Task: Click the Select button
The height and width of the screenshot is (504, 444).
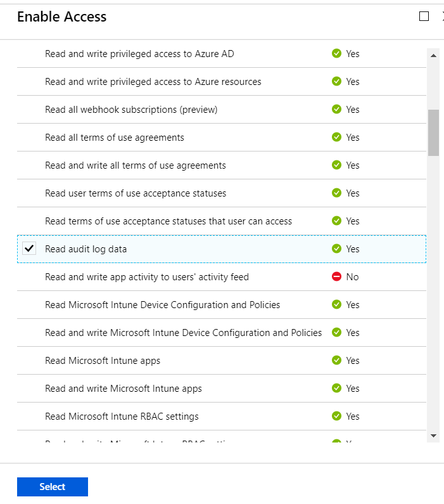Action: [x=53, y=487]
